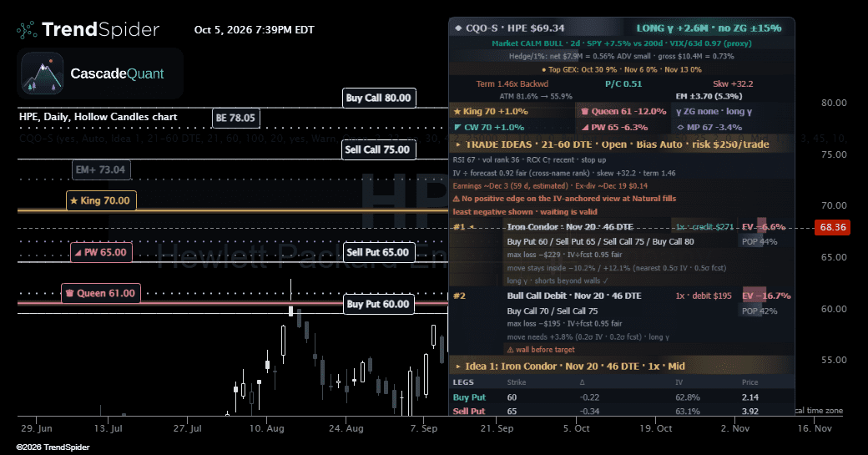Click the Buy Put 60.00 chart label

[379, 304]
